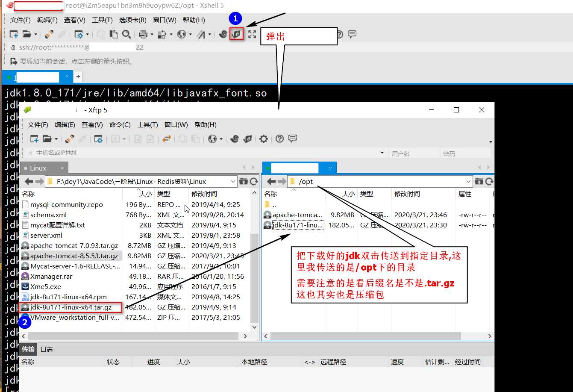Select jdk-8u171-linux-x64.tar.gz in local pane
Screen dimensions: 573x392
pyautogui.click(x=71, y=307)
